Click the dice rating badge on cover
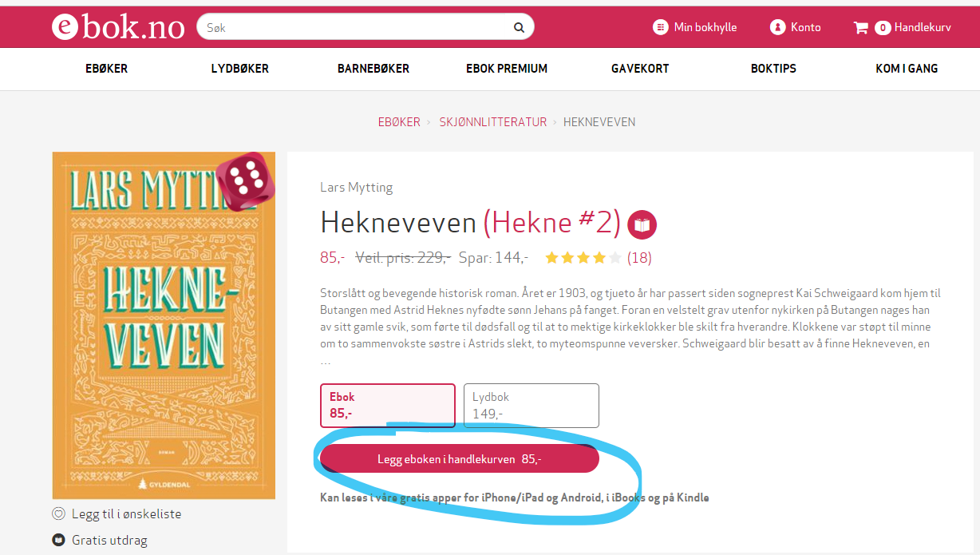980x555 pixels. (x=249, y=180)
